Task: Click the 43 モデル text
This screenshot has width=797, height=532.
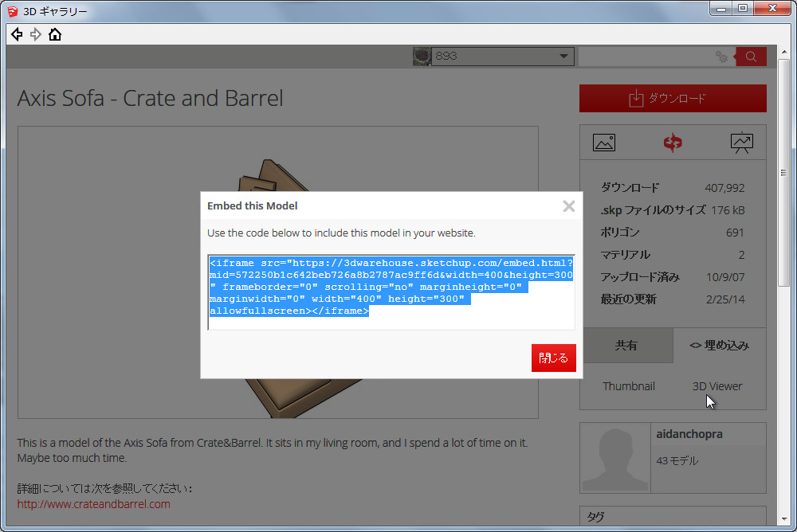Action: [x=677, y=461]
